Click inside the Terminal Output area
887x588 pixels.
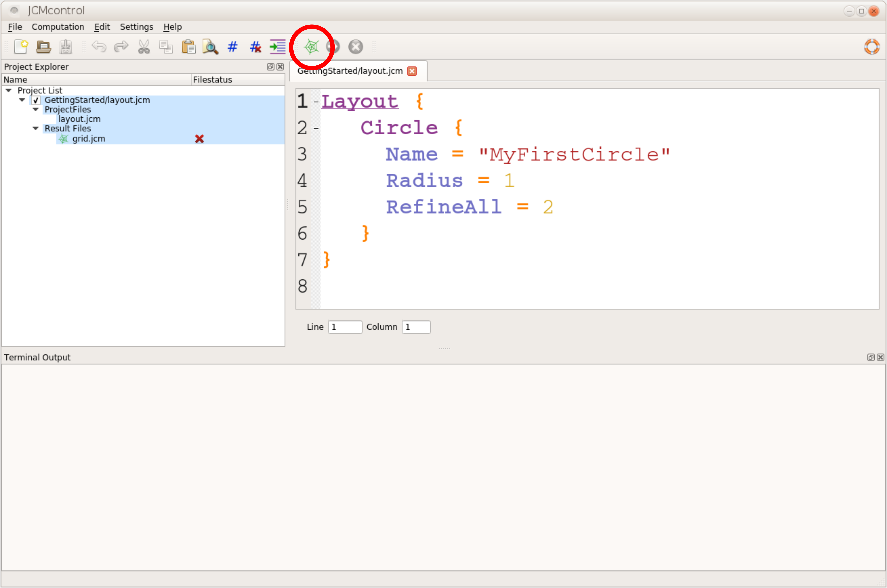443,467
